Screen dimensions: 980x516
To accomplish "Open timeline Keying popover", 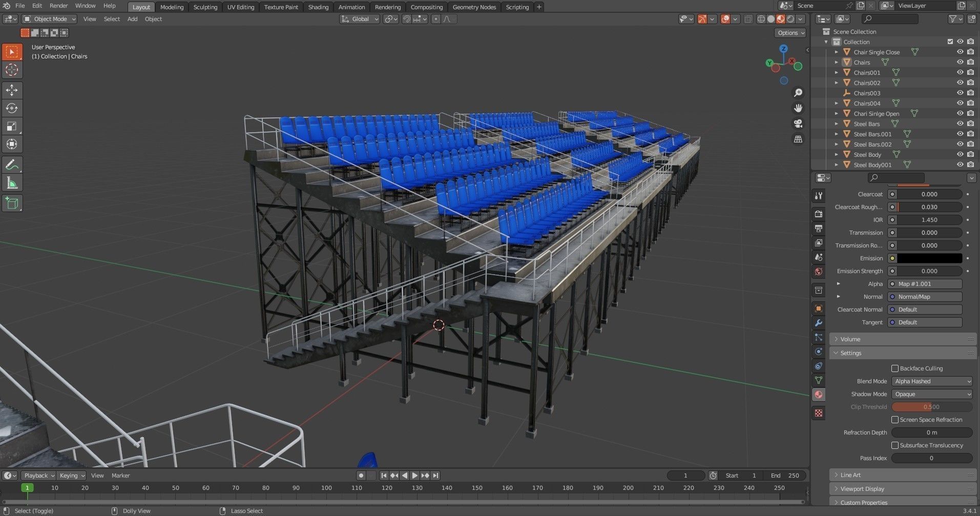I will 71,476.
